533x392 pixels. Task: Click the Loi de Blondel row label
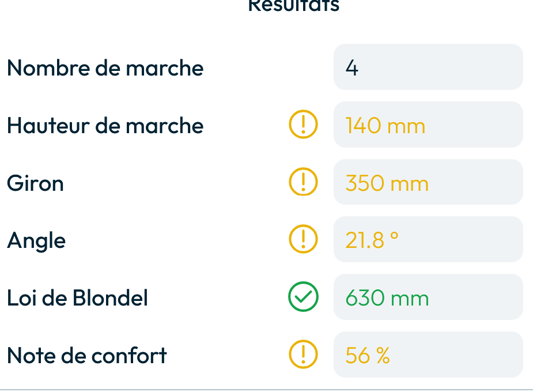77,297
